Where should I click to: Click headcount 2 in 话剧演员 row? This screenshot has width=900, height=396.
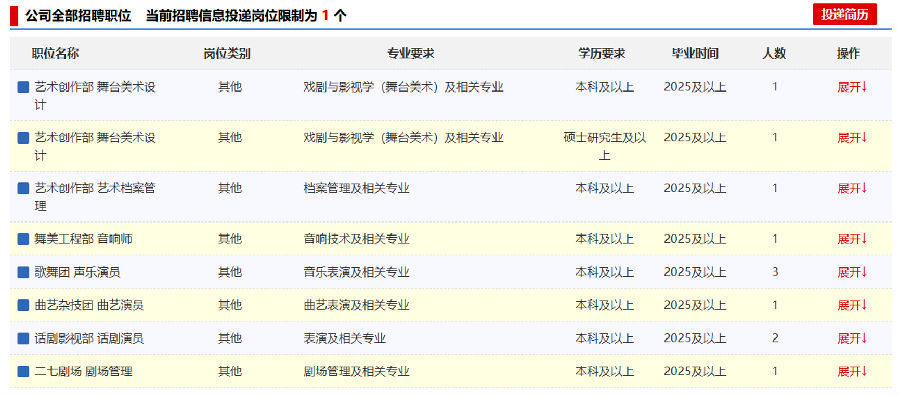tap(775, 339)
